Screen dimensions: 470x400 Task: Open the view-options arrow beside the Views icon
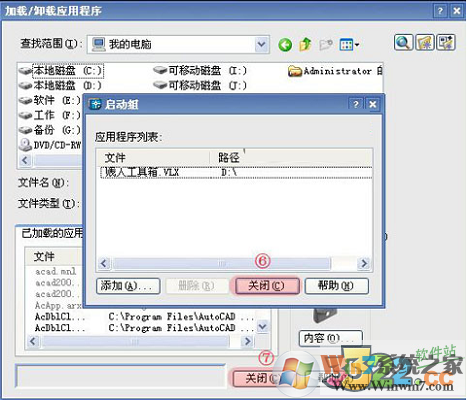pyautogui.click(x=357, y=45)
